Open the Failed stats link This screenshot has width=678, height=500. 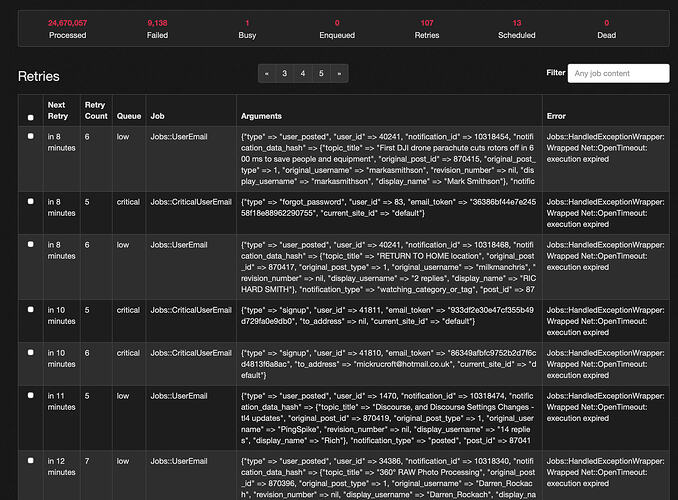(x=157, y=29)
